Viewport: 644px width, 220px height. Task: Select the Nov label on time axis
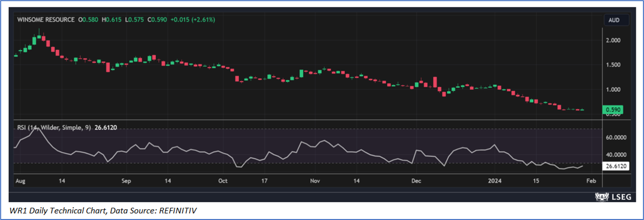coord(315,181)
